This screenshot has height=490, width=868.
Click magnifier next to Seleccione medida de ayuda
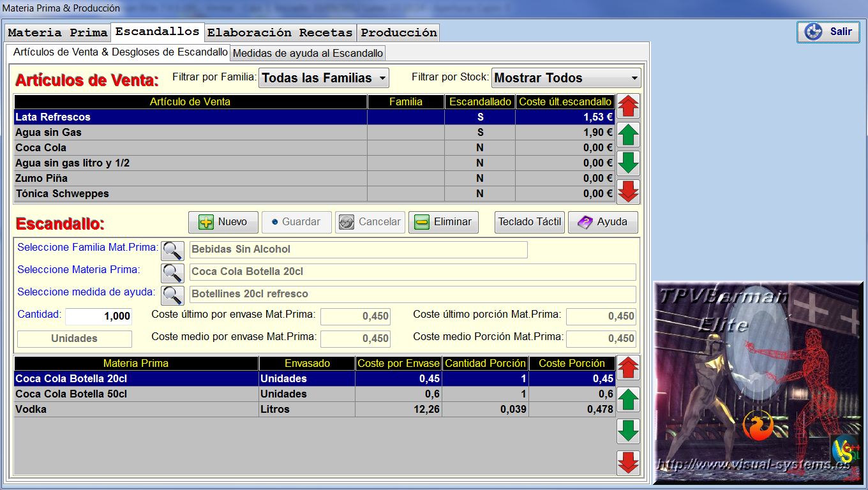pos(172,295)
